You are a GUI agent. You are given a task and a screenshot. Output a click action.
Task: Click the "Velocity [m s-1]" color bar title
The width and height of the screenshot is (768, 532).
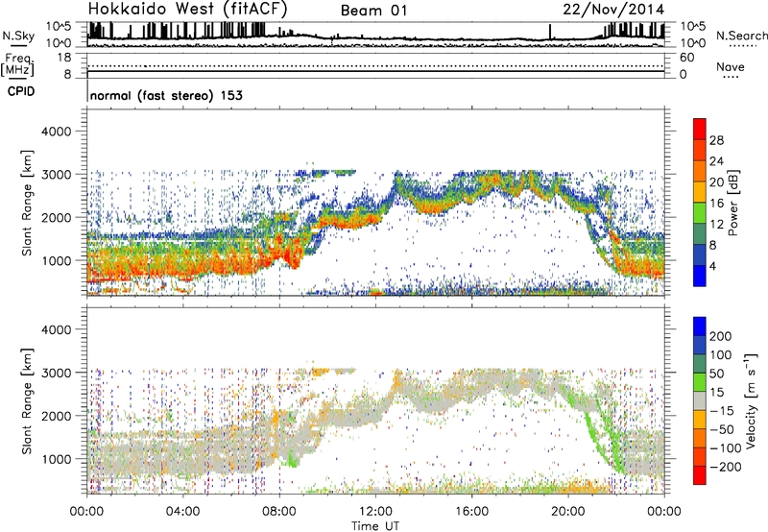(752, 400)
